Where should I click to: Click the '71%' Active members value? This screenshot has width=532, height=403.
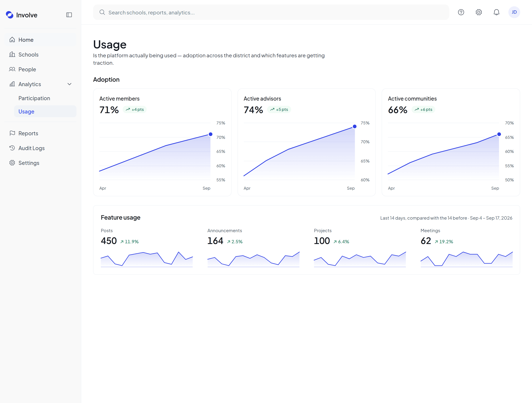109,110
